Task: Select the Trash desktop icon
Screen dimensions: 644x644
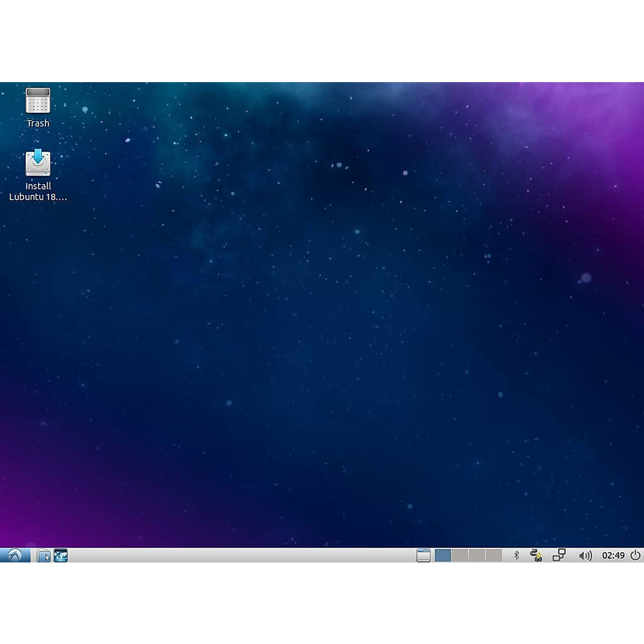Action: (x=38, y=101)
